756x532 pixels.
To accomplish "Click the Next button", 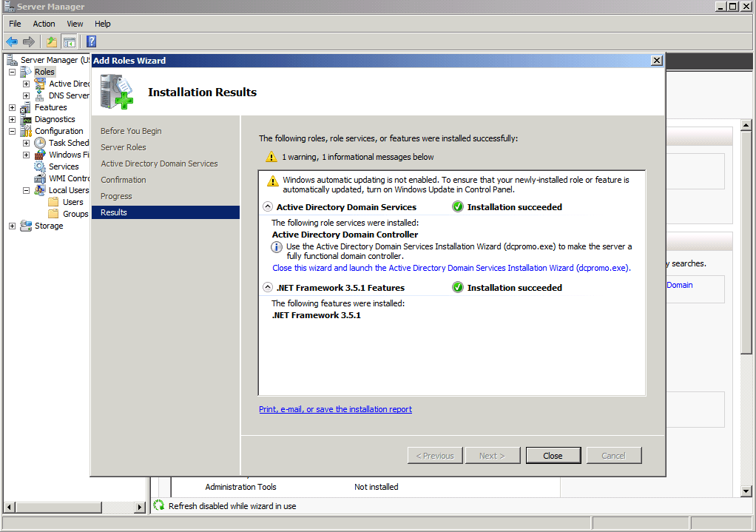I will point(492,455).
